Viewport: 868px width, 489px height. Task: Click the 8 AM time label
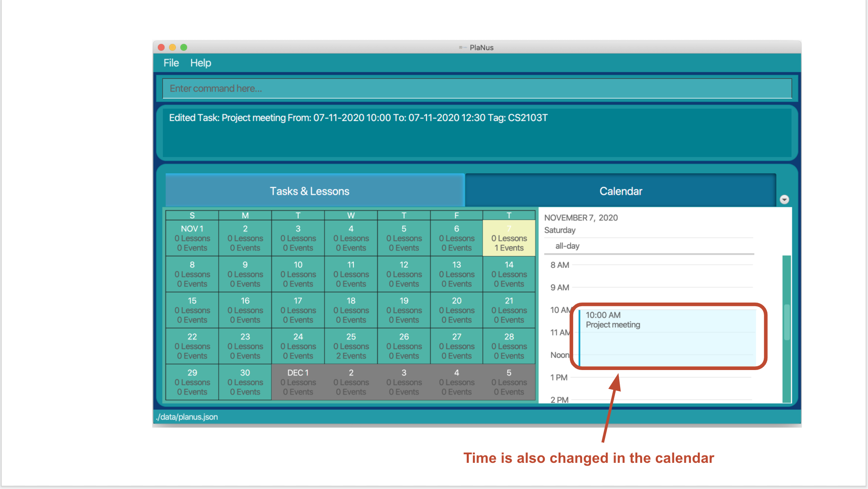[x=560, y=265]
